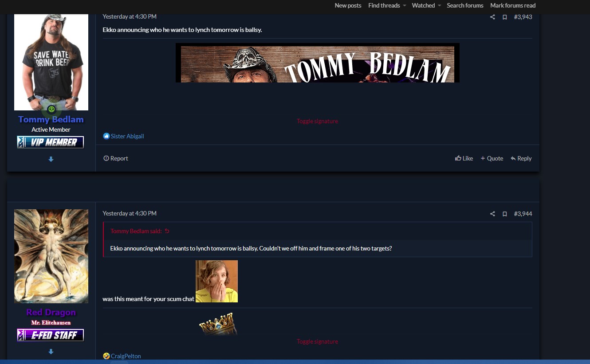Click share icon on post #3,943
Viewport: 590px width, 364px height.
(x=492, y=17)
